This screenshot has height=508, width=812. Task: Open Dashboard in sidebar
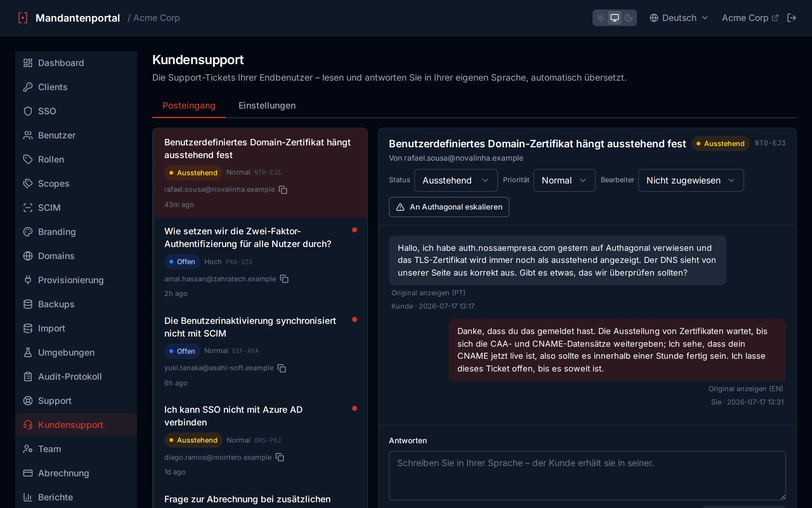click(76, 63)
